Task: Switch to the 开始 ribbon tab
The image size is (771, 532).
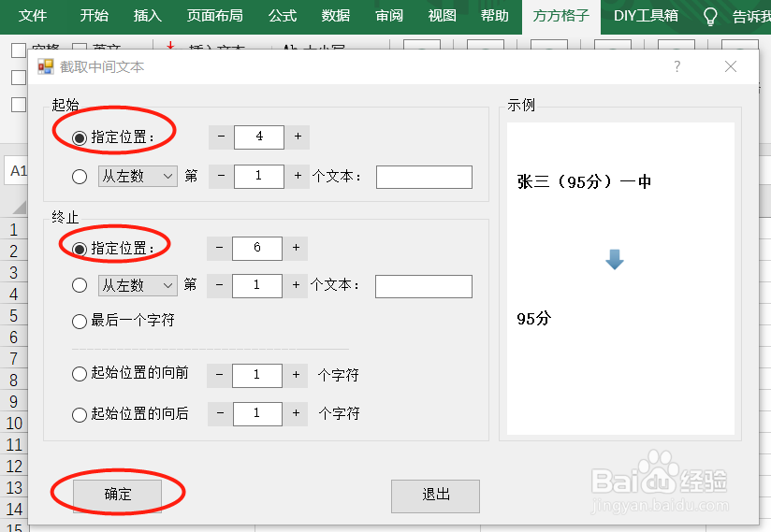Action: 95,16
